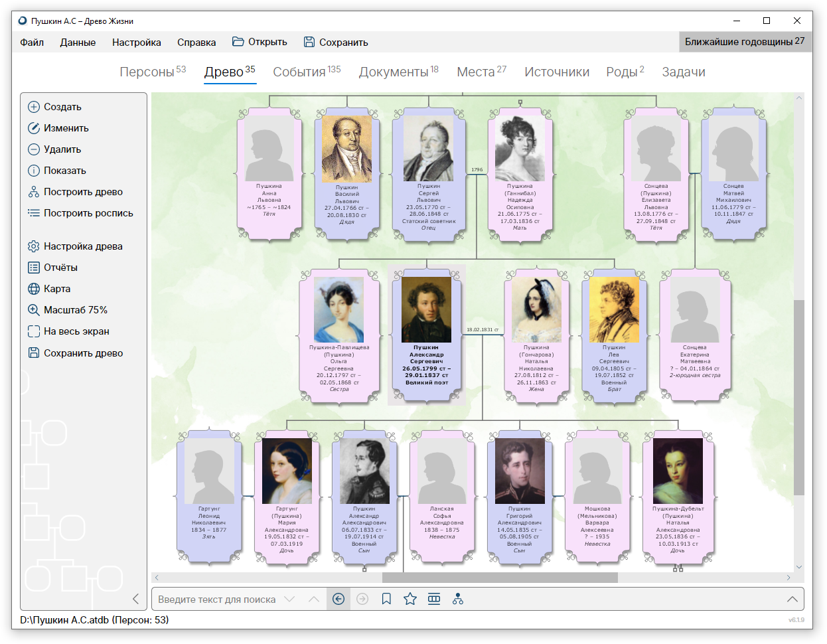Select Пушкина-Дубельт Наталья portrait
The height and width of the screenshot is (644, 827).
(x=678, y=471)
